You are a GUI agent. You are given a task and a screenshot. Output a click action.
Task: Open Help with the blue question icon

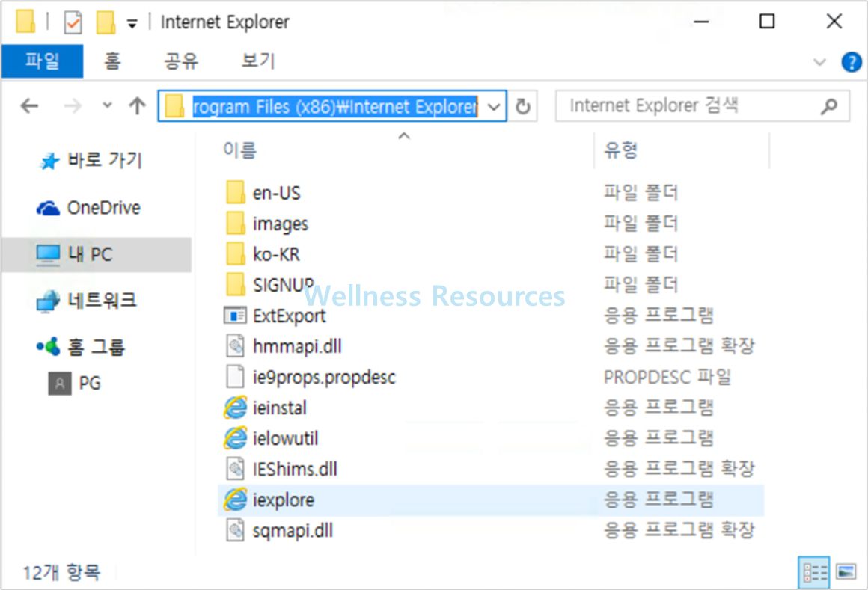[x=851, y=62]
